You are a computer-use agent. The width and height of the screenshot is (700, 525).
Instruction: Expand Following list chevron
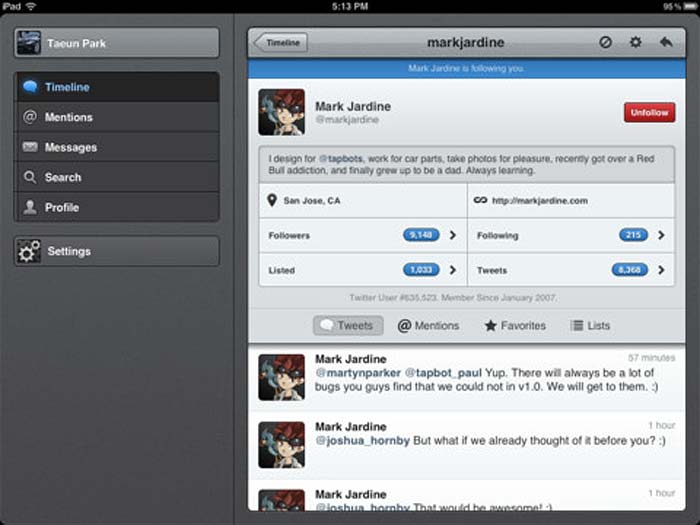(x=661, y=235)
